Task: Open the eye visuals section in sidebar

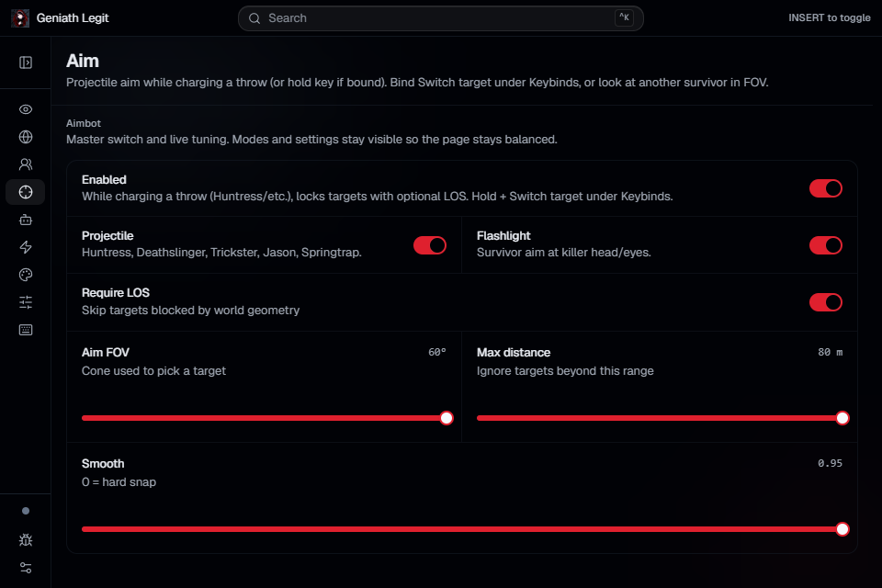Action: tap(26, 109)
